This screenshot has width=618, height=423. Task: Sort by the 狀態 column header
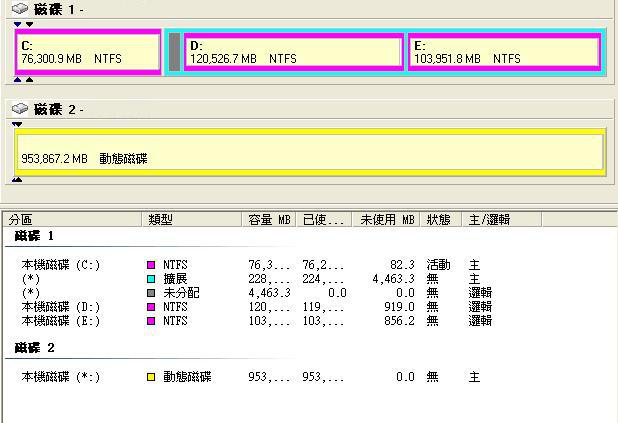tap(441, 220)
